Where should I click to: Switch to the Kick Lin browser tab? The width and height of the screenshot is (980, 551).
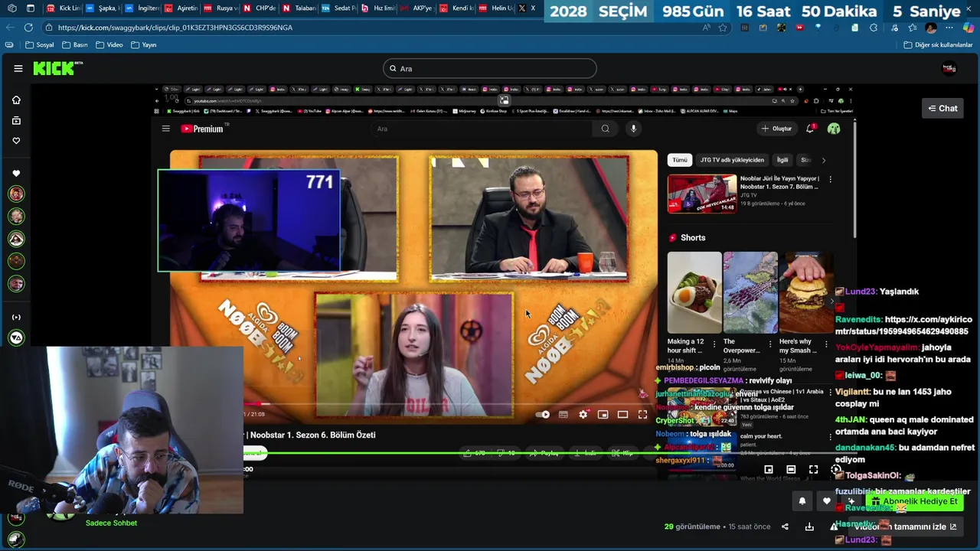[x=63, y=8]
